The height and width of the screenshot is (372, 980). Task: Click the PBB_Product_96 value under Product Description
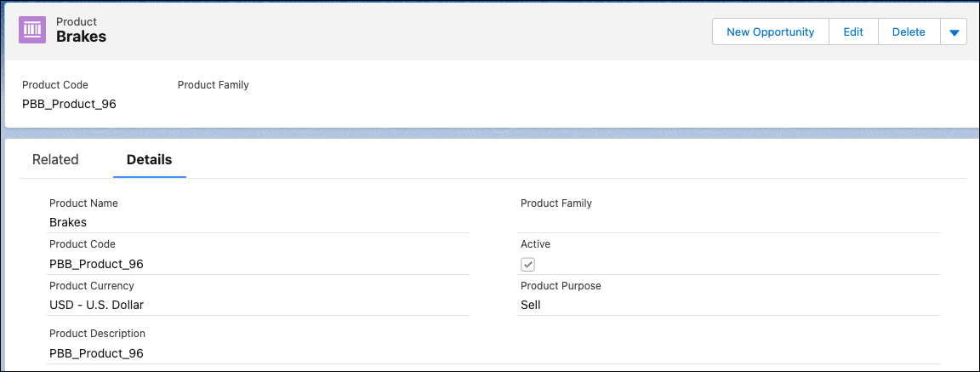click(x=96, y=353)
